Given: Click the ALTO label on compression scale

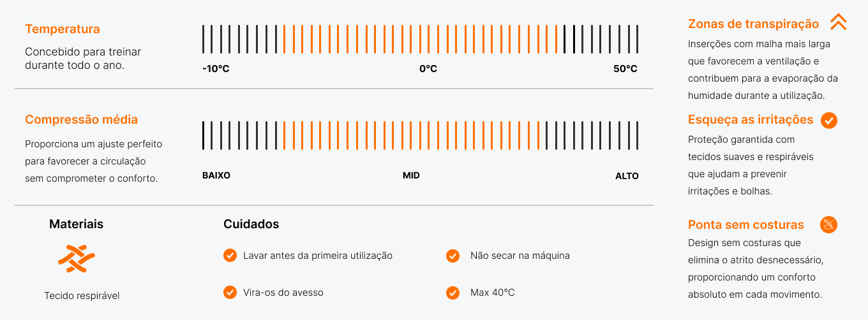Looking at the screenshot, I should pos(627,176).
